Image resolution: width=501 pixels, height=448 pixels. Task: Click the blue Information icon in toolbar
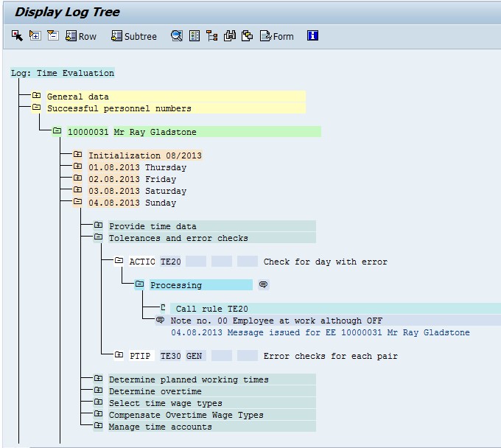coord(312,35)
